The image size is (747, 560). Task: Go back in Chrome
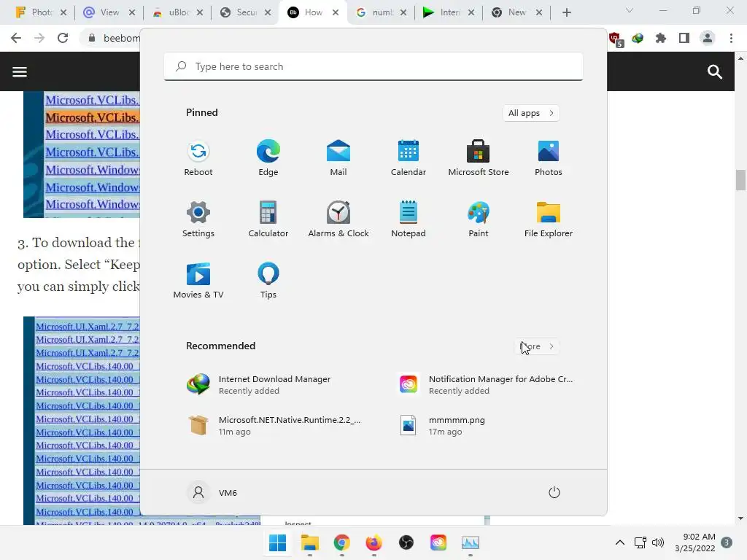16,38
